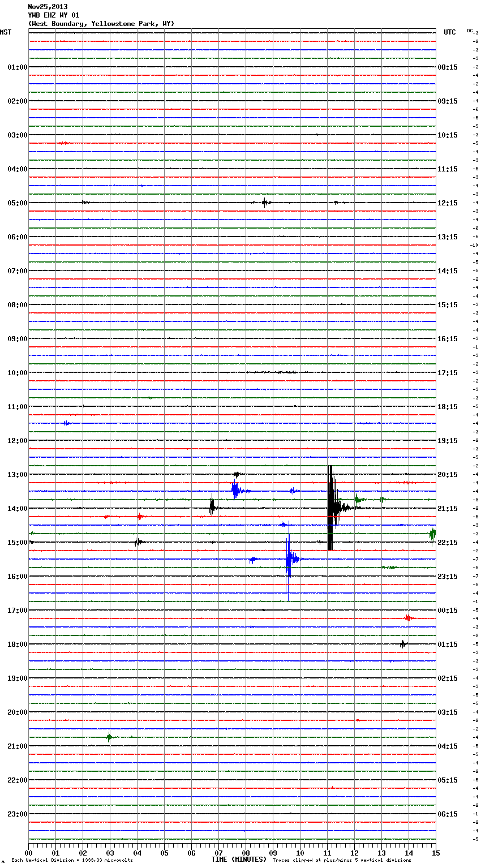Select the 10:00 MST time label

18,372
